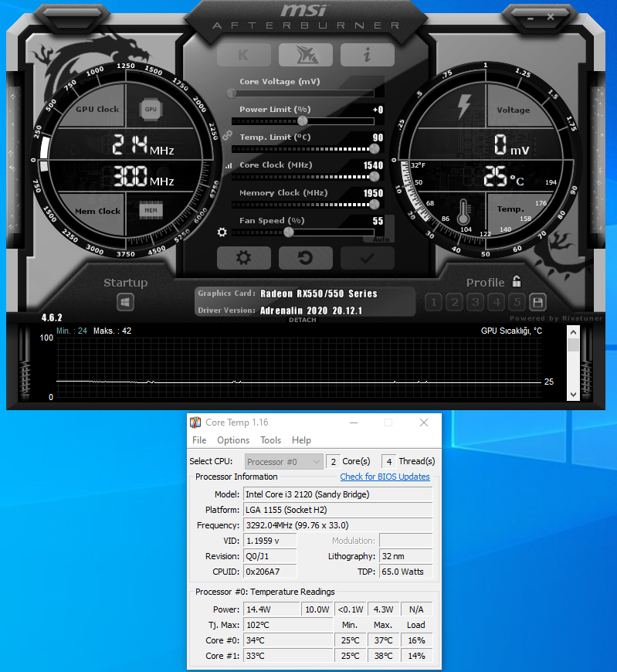Click the GPU chip icon on the clock gauge
The image size is (617, 672).
pyautogui.click(x=151, y=109)
